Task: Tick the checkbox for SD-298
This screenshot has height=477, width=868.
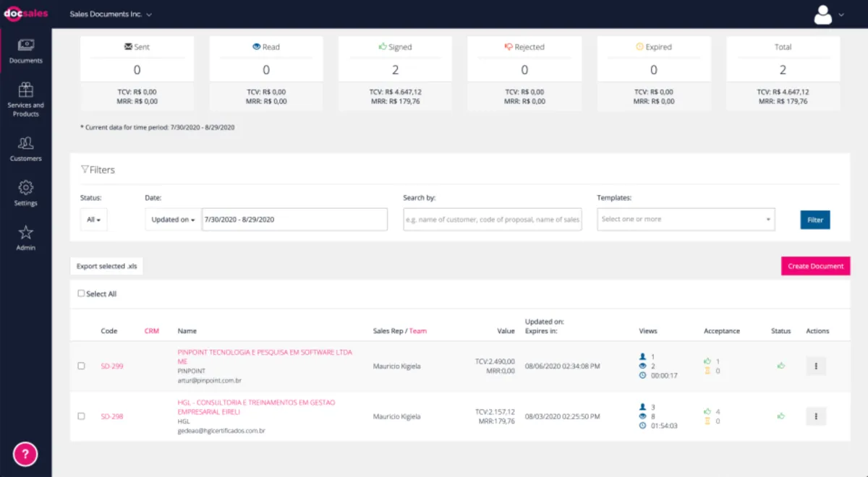Action: pos(81,416)
